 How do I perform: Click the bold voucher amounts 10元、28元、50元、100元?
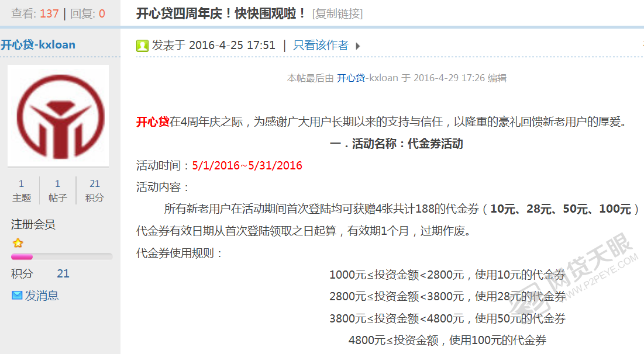[560, 209]
